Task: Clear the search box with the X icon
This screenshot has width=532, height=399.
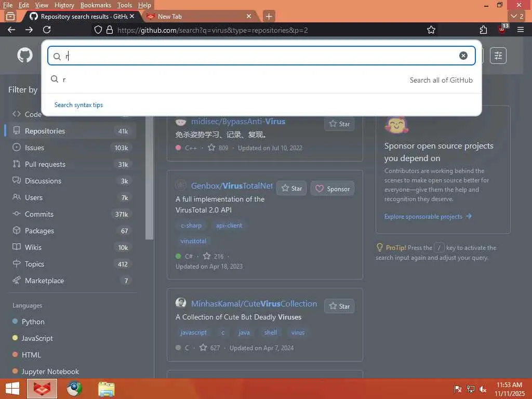Action: click(x=463, y=56)
